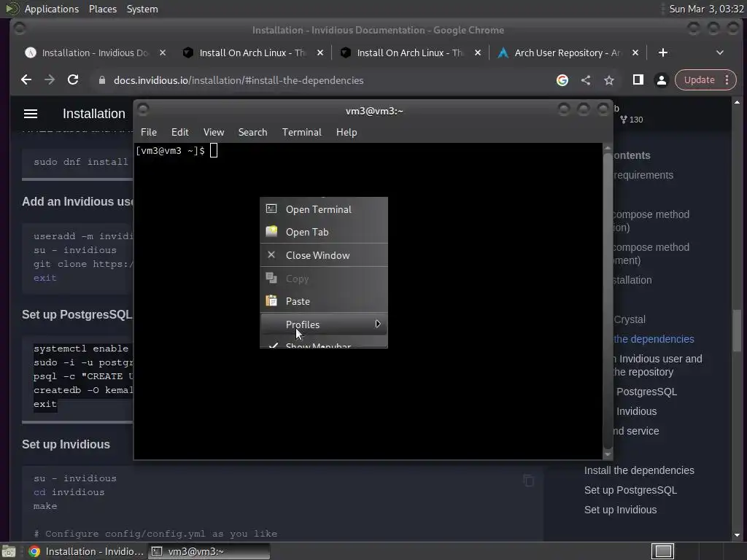Choose Open Tab from context menu
Image resolution: width=747 pixels, height=560 pixels.
pyautogui.click(x=324, y=232)
